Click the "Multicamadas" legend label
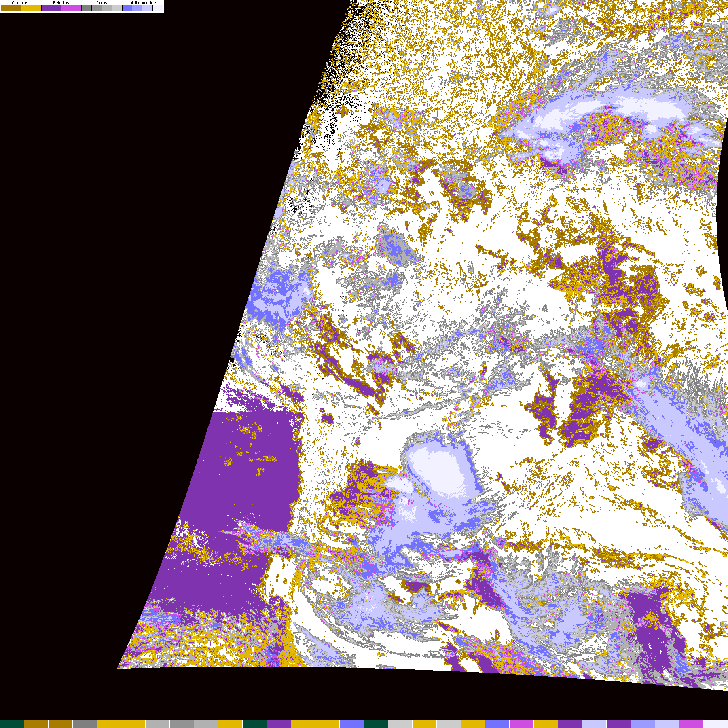The image size is (728, 728). pos(143,3)
